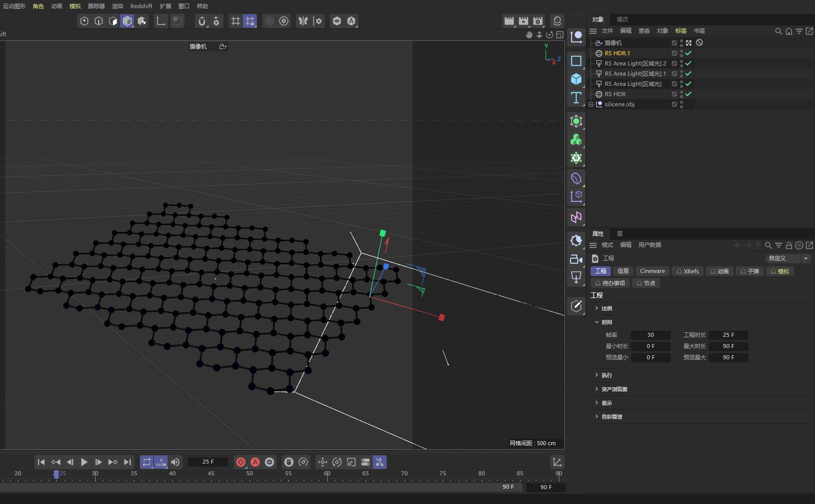Click the Pan view hand icon in viewport
Screen dimensions: 815x504
529,35
